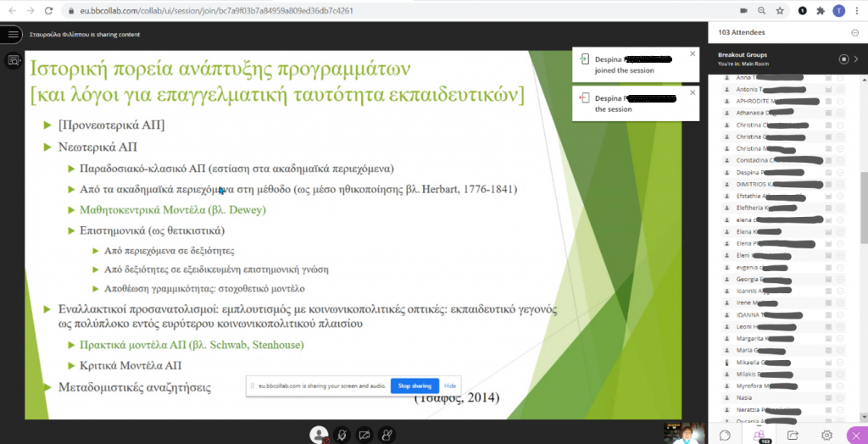Viewport: 868px width, 444px height.
Task: Open the browser extensions puzzle icon
Action: click(821, 10)
